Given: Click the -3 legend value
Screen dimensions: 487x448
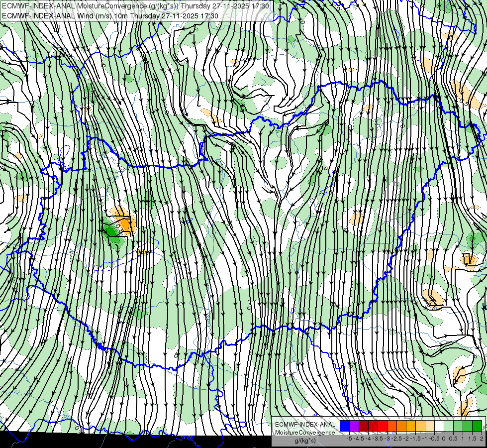Looking at the screenshot, I should 387,439.
